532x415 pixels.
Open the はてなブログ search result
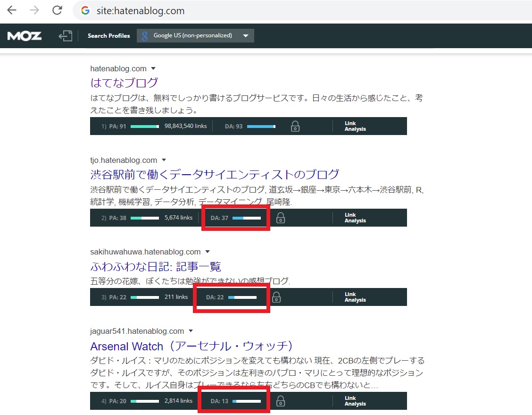coord(124,83)
